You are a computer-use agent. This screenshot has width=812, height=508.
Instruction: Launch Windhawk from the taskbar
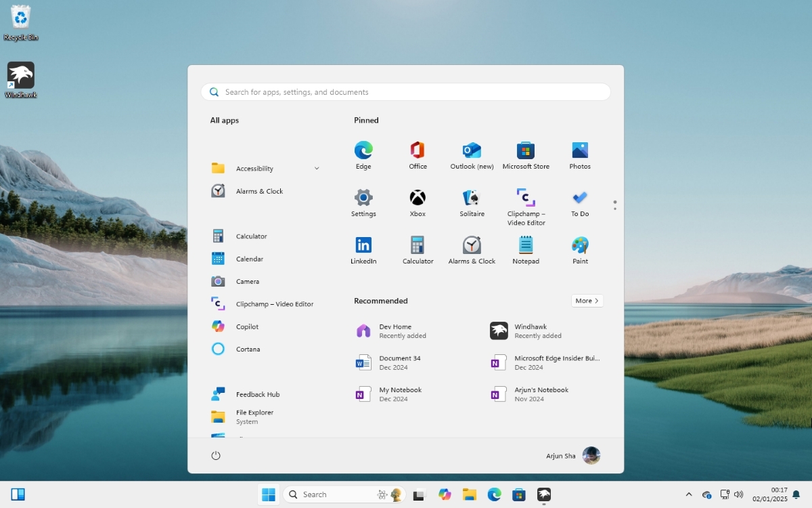pos(543,494)
